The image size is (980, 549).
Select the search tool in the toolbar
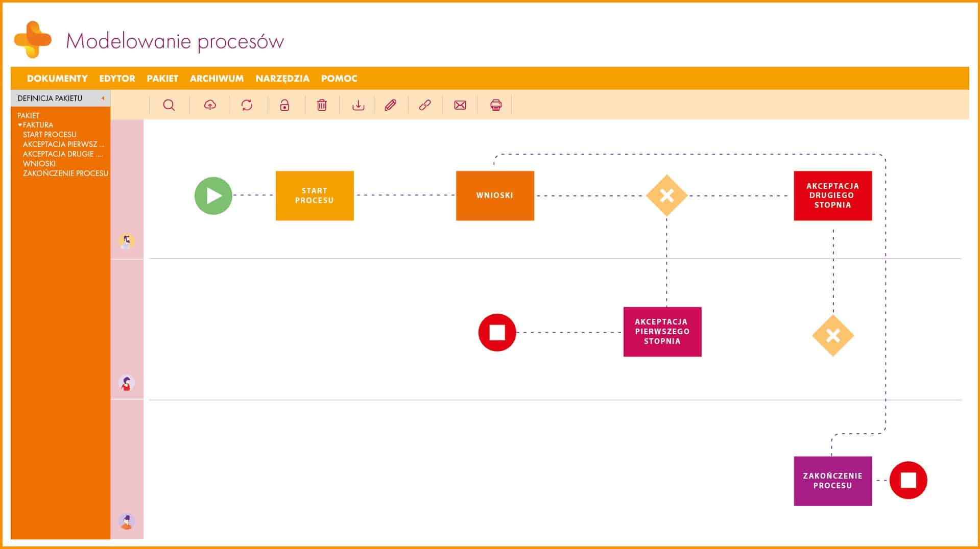(169, 105)
